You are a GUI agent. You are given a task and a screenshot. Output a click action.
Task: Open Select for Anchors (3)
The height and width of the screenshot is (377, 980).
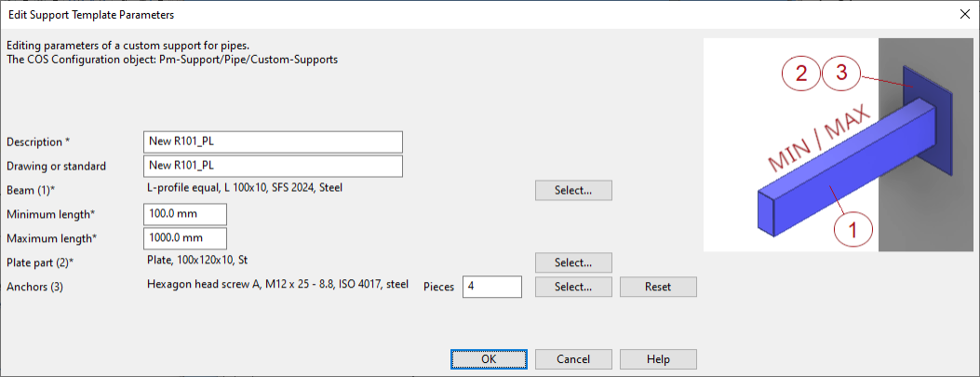click(x=573, y=287)
